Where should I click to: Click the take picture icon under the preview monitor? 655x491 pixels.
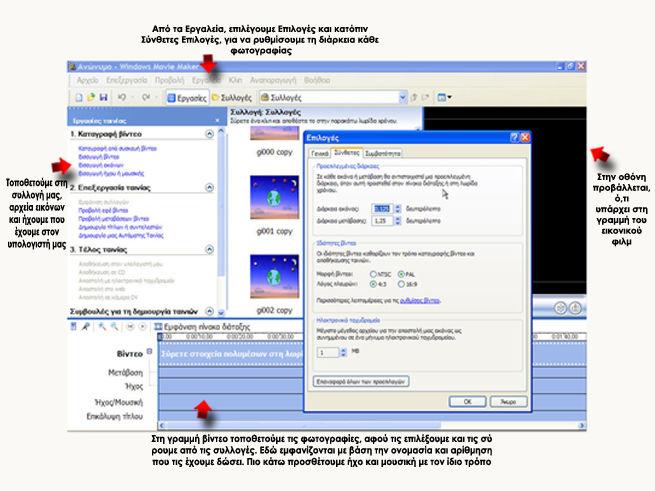point(576,308)
